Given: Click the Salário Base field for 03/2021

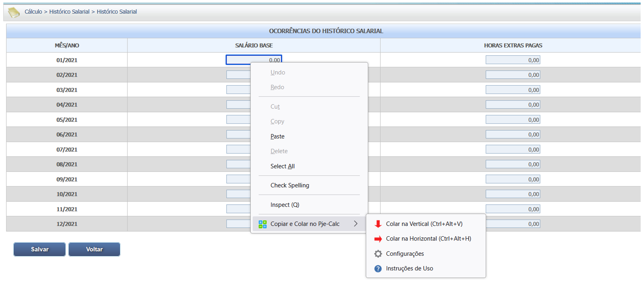Looking at the screenshot, I should point(238,90).
